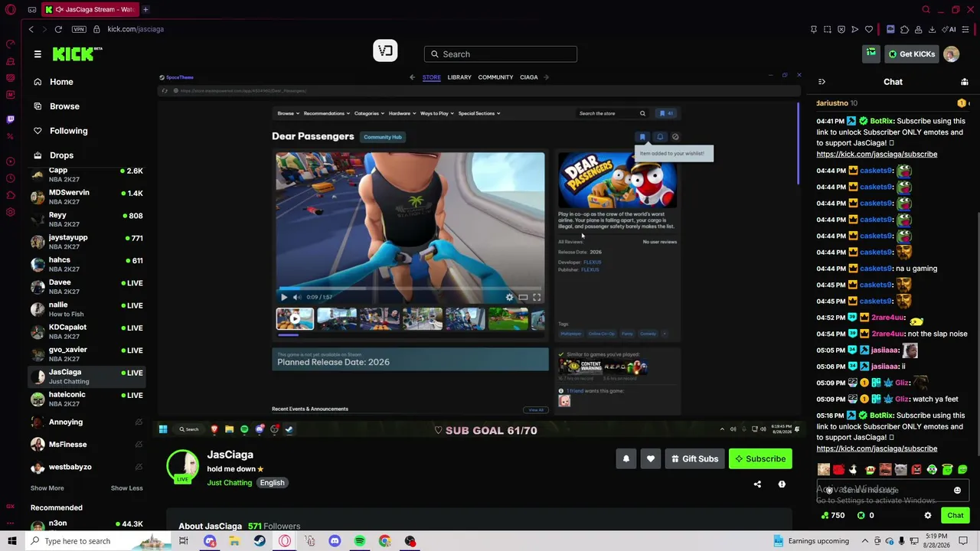This screenshot has height=551, width=980.
Task: Toggle notifications bell for JasCiaga
Action: click(x=626, y=459)
